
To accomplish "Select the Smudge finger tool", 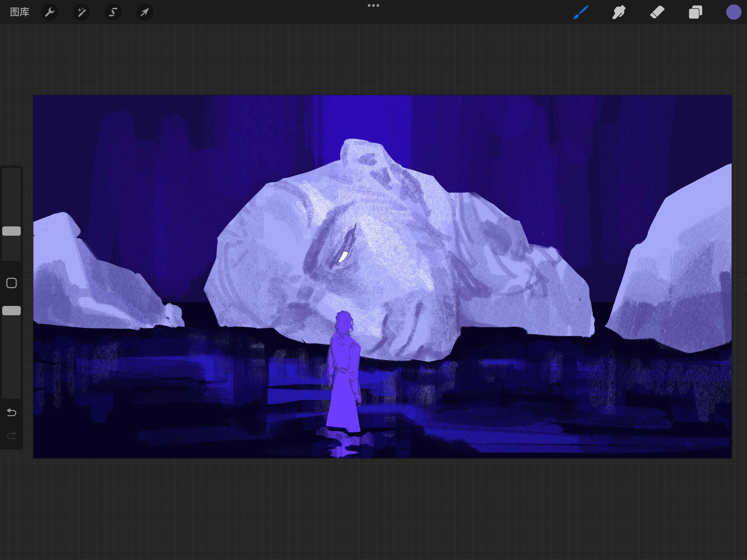I will click(x=619, y=12).
